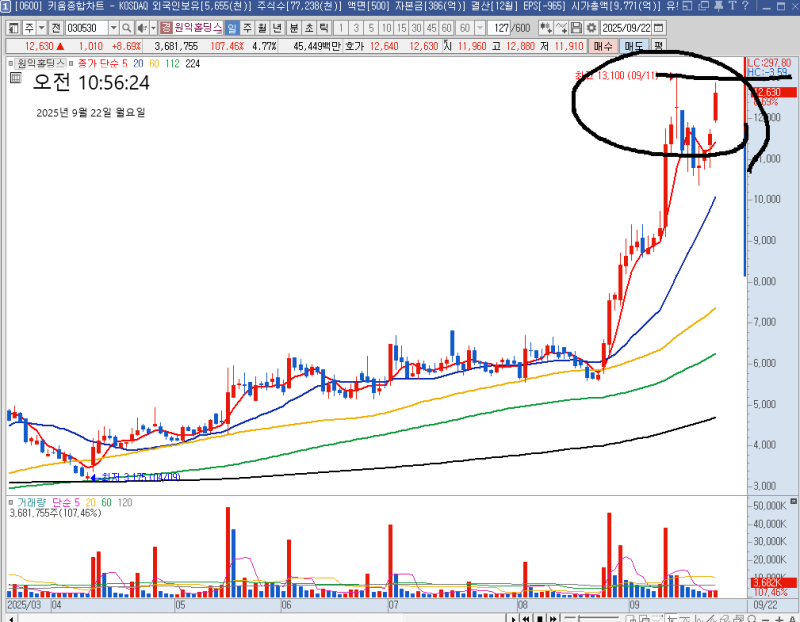Click the stock code input field 030530
Screen dimensions: 800x622
tap(85, 28)
